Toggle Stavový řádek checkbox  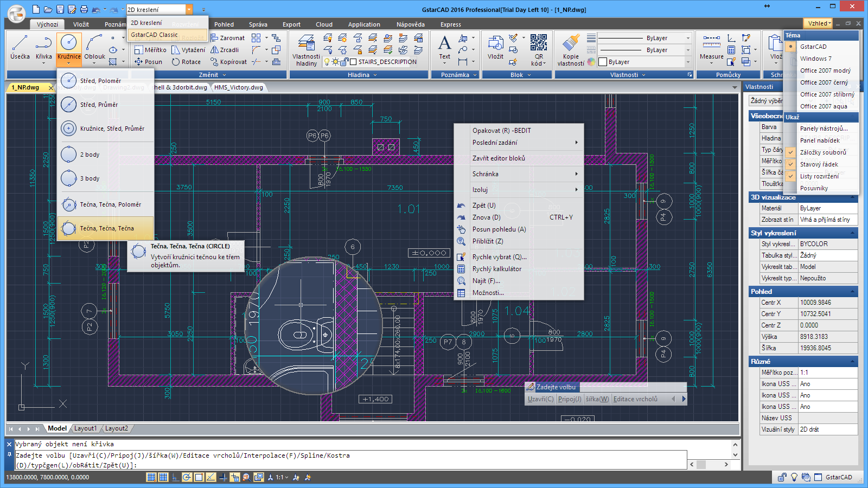pyautogui.click(x=791, y=164)
